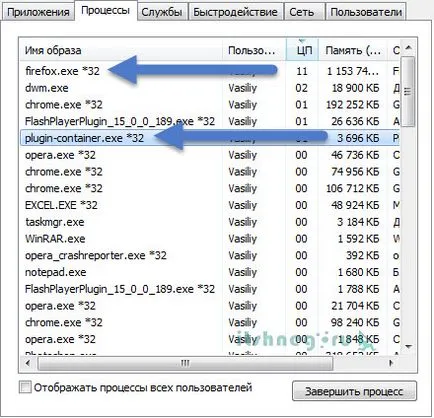Select the firefox.exe *32 process

[210, 71]
